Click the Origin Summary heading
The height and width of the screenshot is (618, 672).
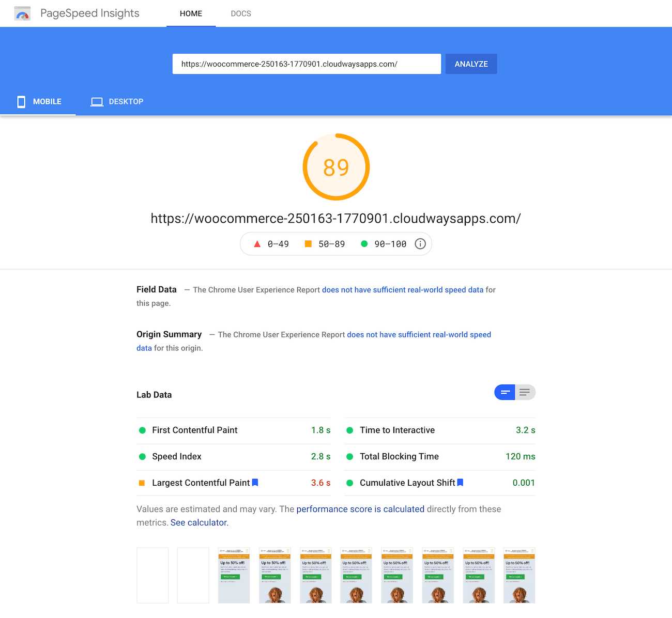[x=169, y=334]
